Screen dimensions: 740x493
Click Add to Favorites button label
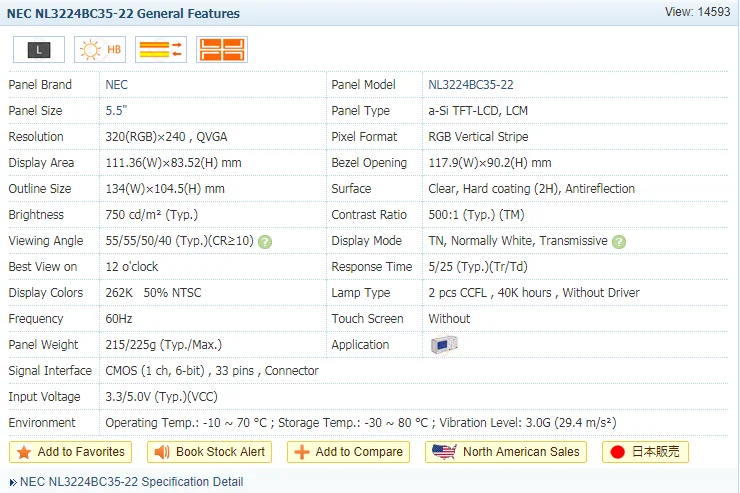coord(81,452)
